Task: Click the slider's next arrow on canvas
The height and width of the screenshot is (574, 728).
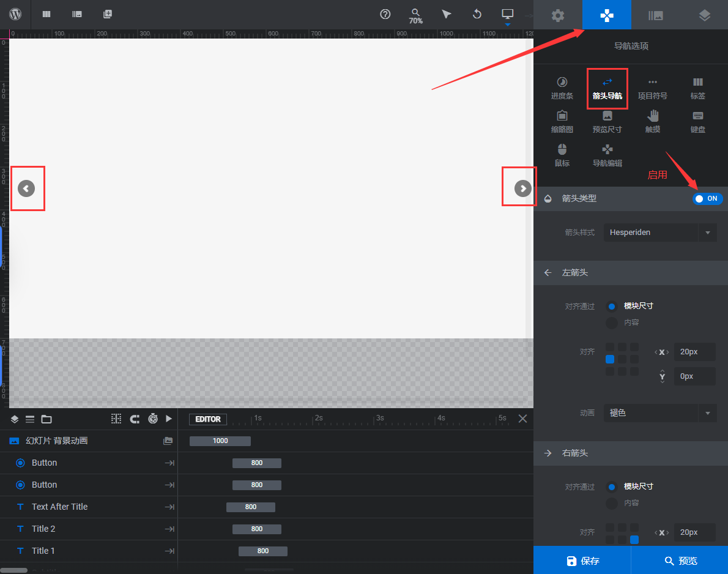Action: point(523,188)
